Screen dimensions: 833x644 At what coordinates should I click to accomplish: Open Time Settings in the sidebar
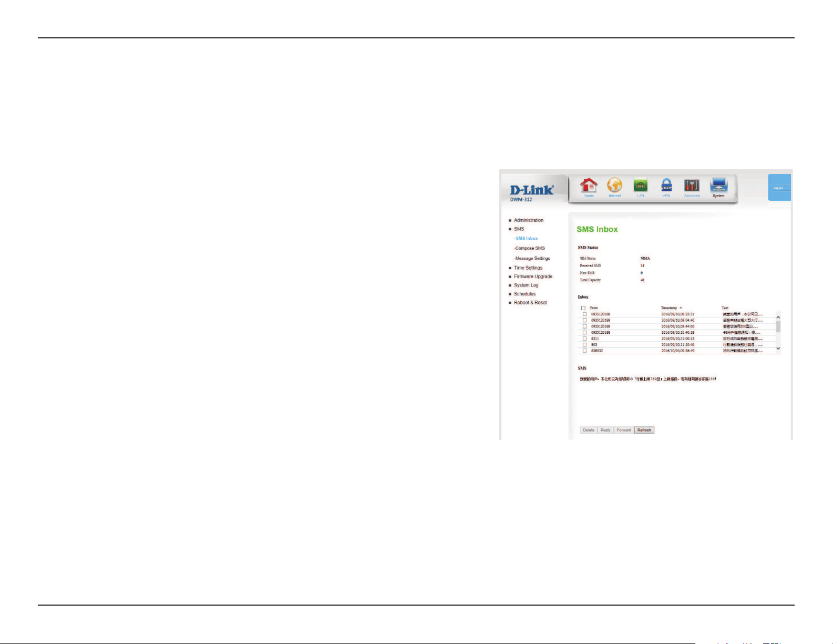tap(528, 268)
